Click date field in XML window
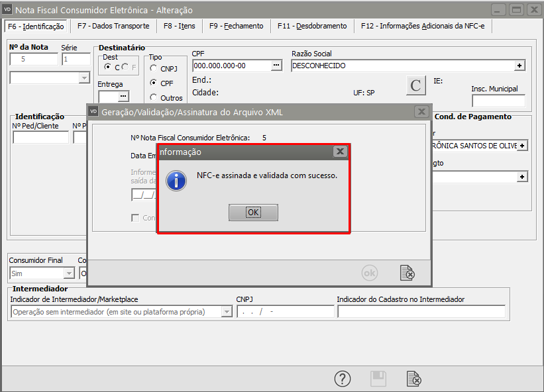Image resolution: width=544 pixels, height=392 pixels. tap(144, 195)
